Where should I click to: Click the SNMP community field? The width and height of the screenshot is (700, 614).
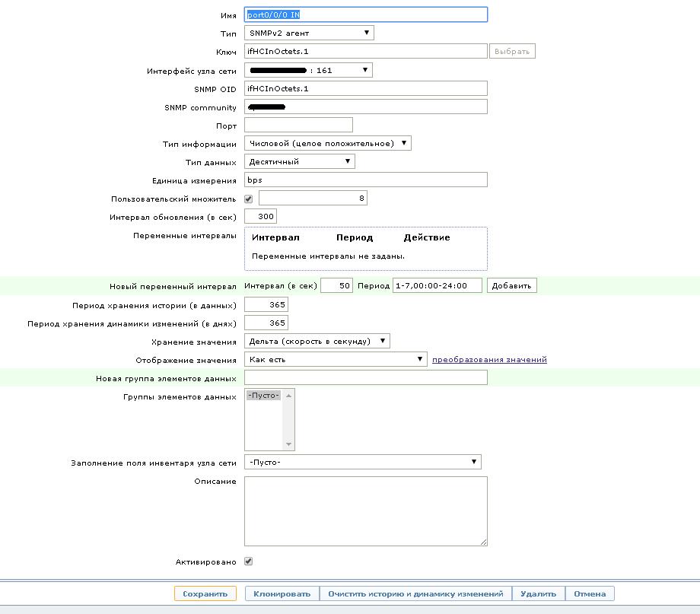point(366,107)
